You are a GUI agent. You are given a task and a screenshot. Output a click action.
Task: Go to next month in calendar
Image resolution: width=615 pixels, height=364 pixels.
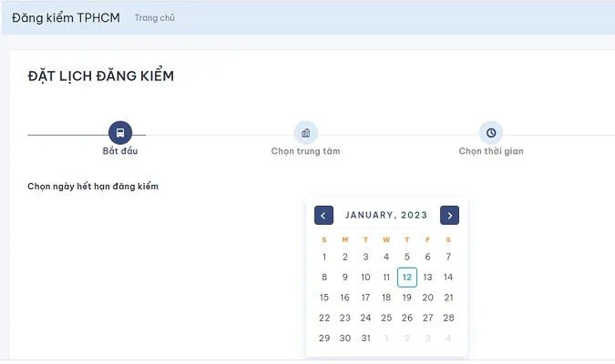(x=449, y=216)
